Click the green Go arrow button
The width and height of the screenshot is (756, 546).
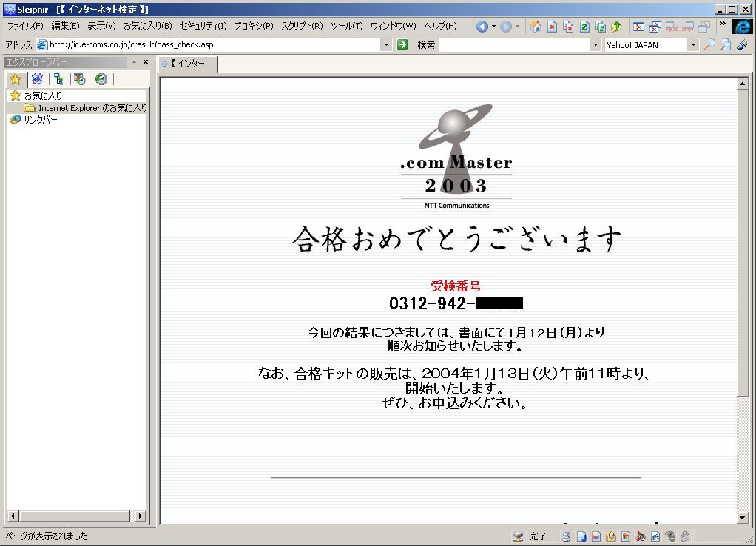click(x=402, y=45)
